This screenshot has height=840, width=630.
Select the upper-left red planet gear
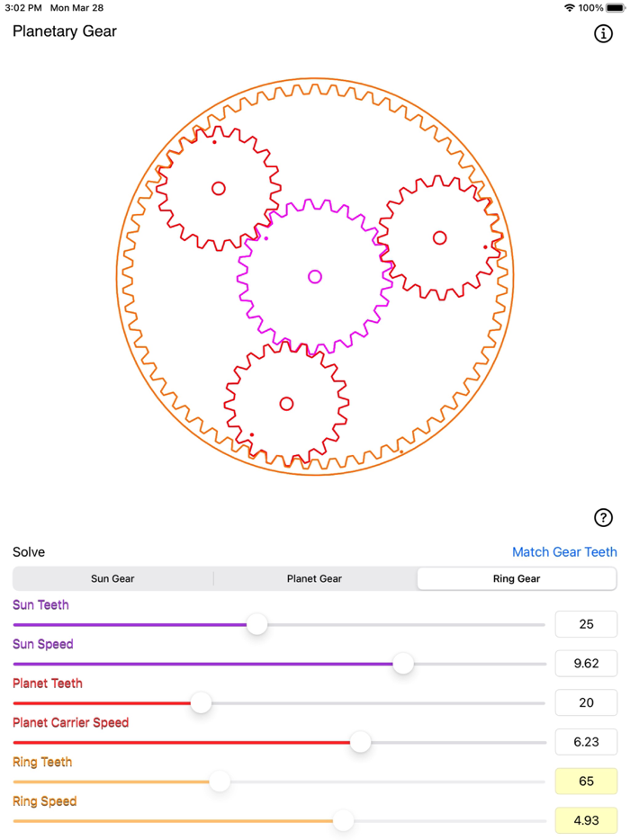[217, 189]
